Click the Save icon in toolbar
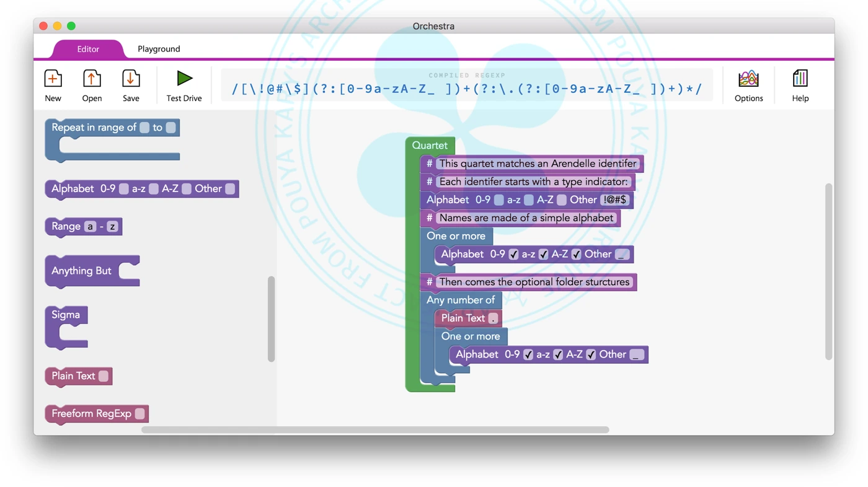 [131, 79]
